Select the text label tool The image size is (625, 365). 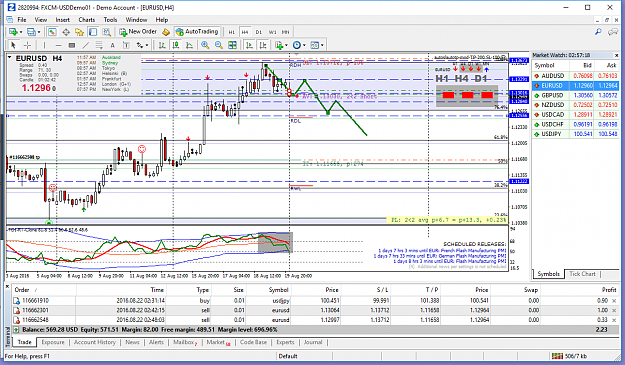tap(126, 45)
